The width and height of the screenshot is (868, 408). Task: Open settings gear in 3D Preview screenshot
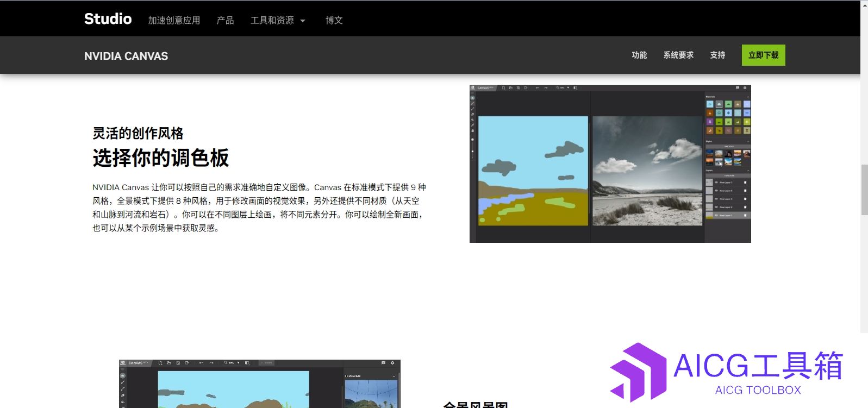tap(392, 362)
